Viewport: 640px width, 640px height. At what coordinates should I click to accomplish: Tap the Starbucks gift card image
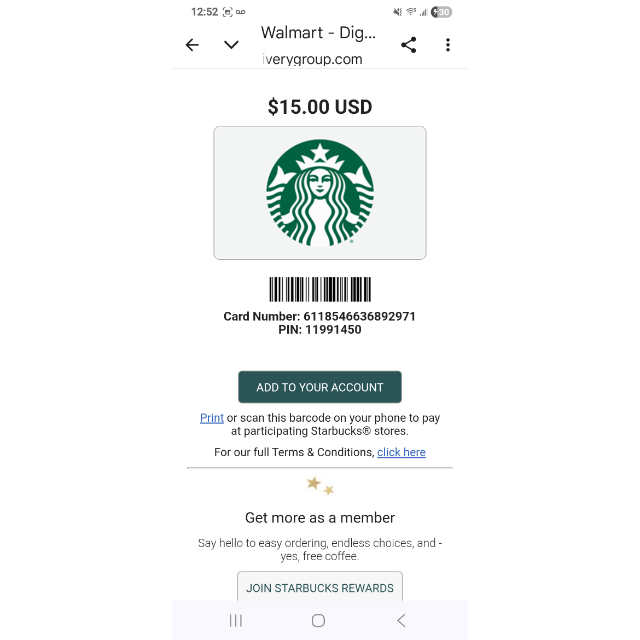pyautogui.click(x=320, y=193)
